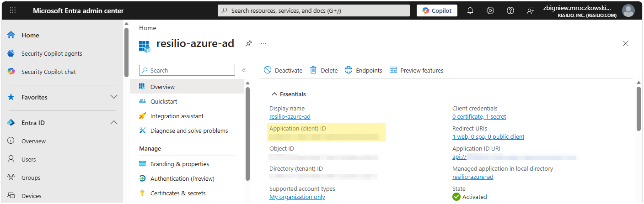Click the left navigation scrollbar
The height and width of the screenshot is (204, 644).
pyautogui.click(x=127, y=52)
